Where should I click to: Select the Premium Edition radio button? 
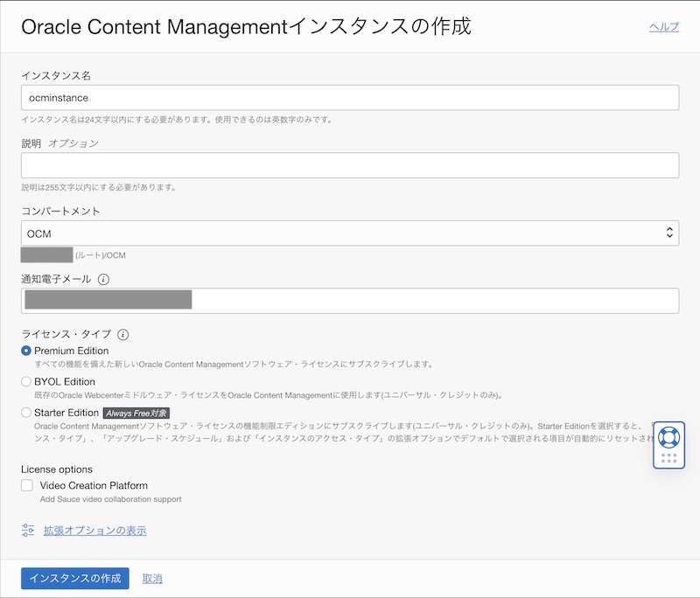pyautogui.click(x=26, y=351)
